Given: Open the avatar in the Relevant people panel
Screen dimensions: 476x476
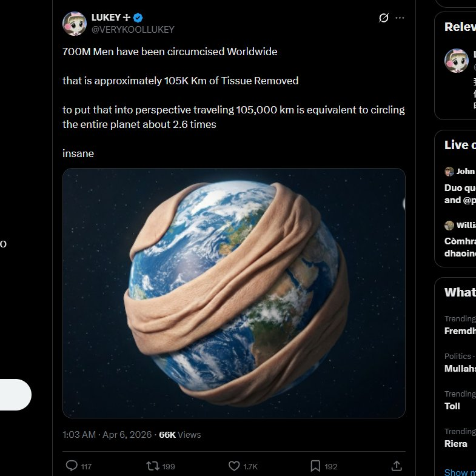Looking at the screenshot, I should point(456,61).
